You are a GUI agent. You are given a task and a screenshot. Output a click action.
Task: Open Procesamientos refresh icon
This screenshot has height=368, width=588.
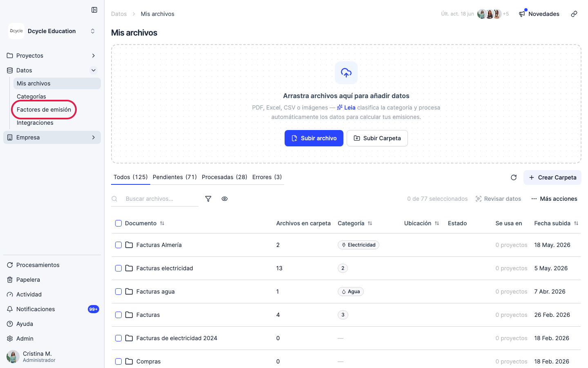[x=10, y=265]
